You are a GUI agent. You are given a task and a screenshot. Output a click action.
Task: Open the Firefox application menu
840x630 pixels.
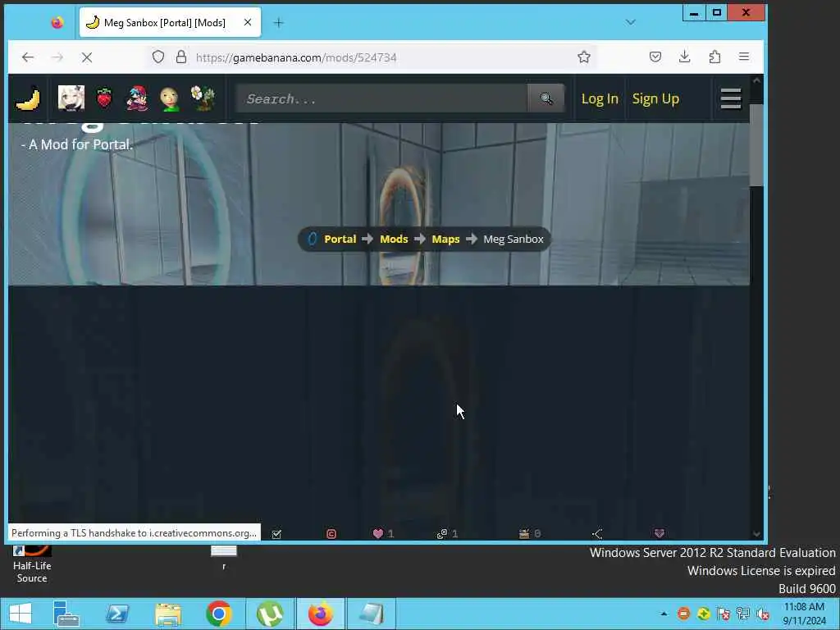tap(744, 57)
